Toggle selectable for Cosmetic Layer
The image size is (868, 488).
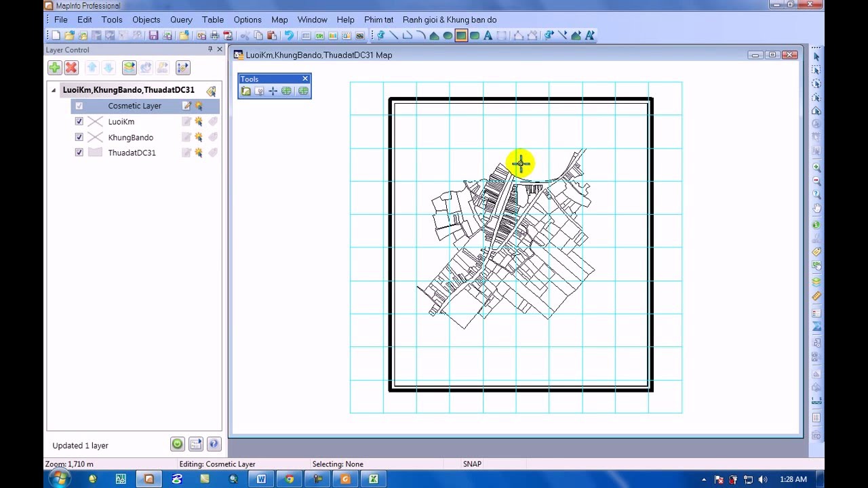199,106
